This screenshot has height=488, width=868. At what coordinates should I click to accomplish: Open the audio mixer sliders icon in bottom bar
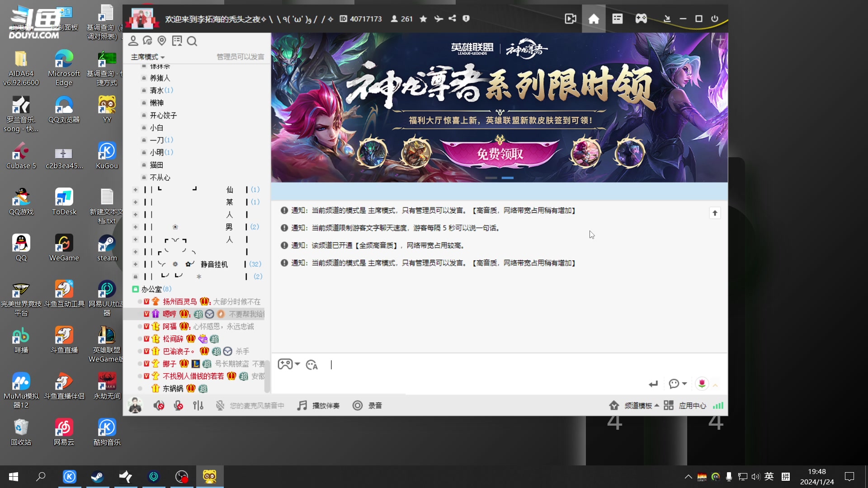pyautogui.click(x=198, y=405)
